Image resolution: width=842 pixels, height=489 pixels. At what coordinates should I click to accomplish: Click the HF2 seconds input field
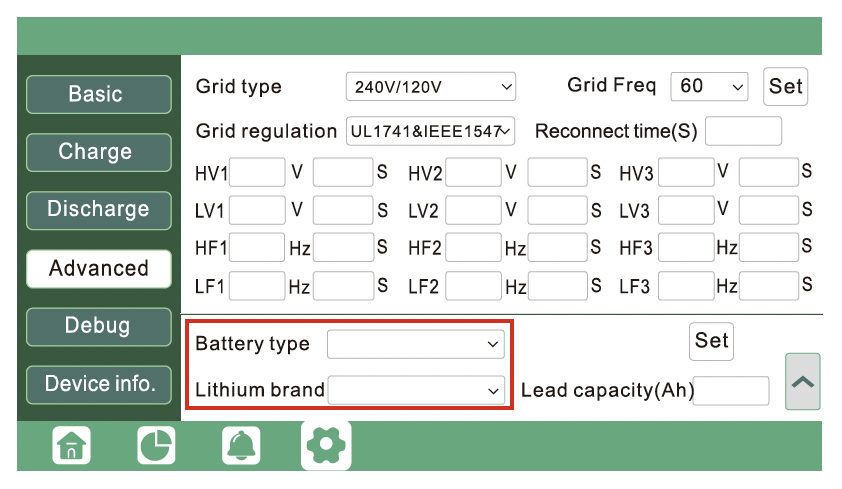tap(557, 247)
